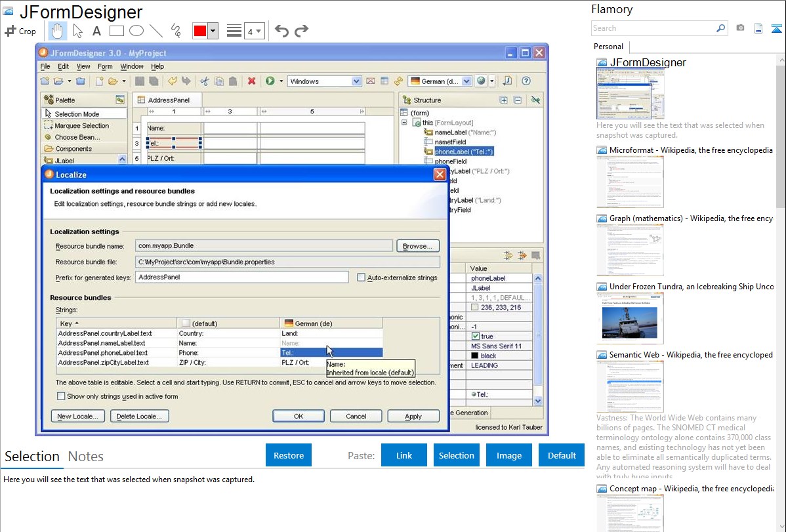Choose the text annotation tool
Screen dimensions: 786x532
[96, 31]
